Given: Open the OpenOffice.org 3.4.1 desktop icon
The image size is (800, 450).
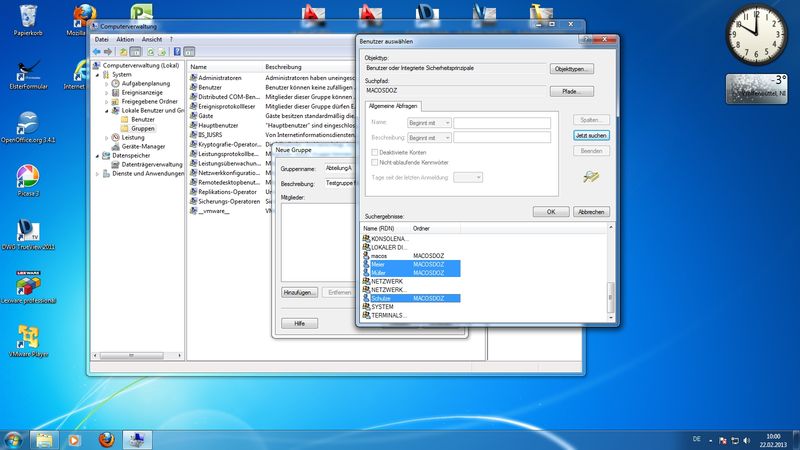Looking at the screenshot, I should click(27, 122).
